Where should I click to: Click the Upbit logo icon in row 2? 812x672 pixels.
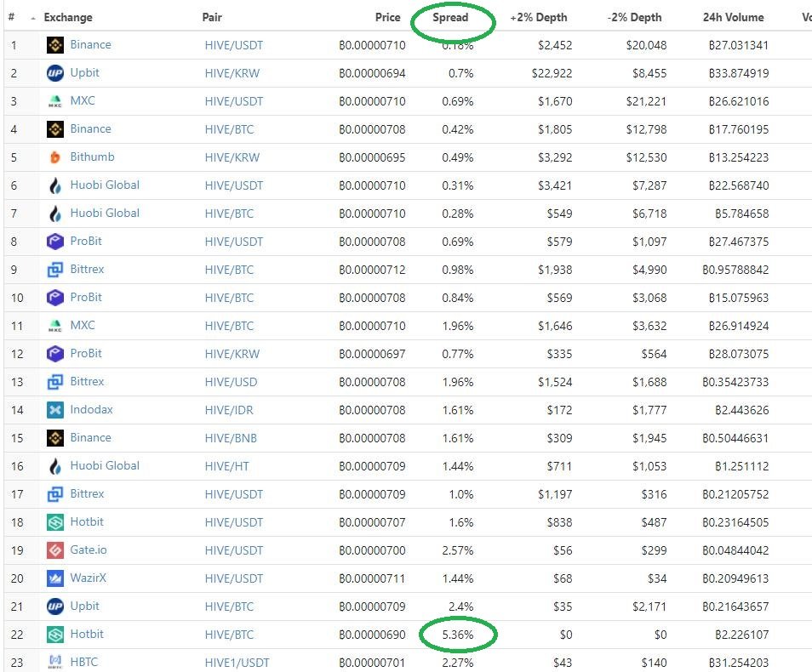[x=54, y=73]
